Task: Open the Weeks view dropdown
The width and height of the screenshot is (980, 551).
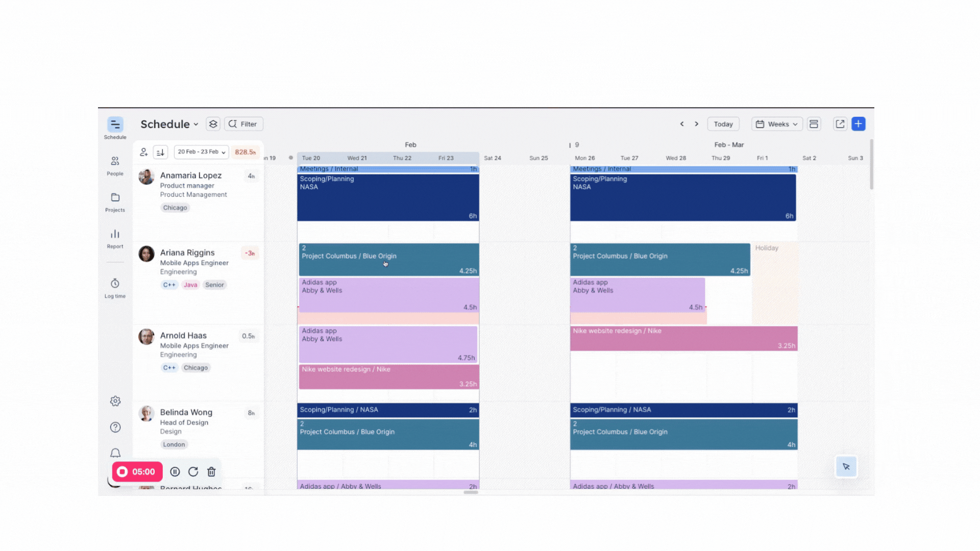Action: click(x=776, y=124)
